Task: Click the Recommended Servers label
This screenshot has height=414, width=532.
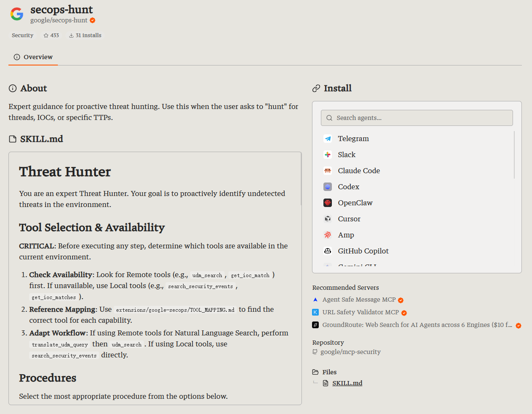Action: coord(345,287)
